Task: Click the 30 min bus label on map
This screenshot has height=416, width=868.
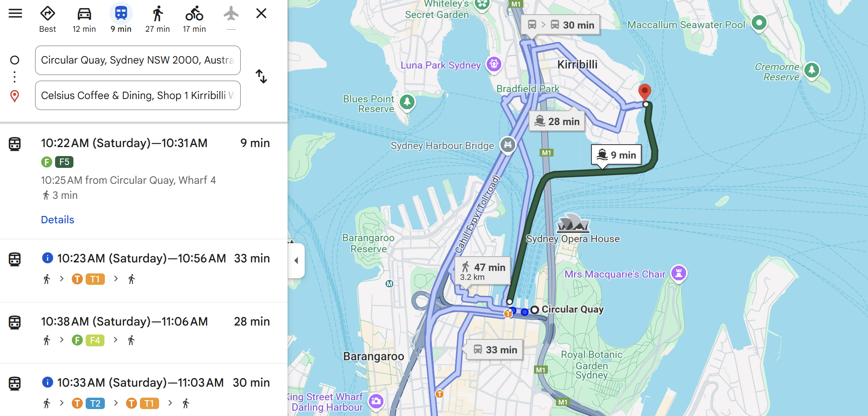Action: (560, 25)
